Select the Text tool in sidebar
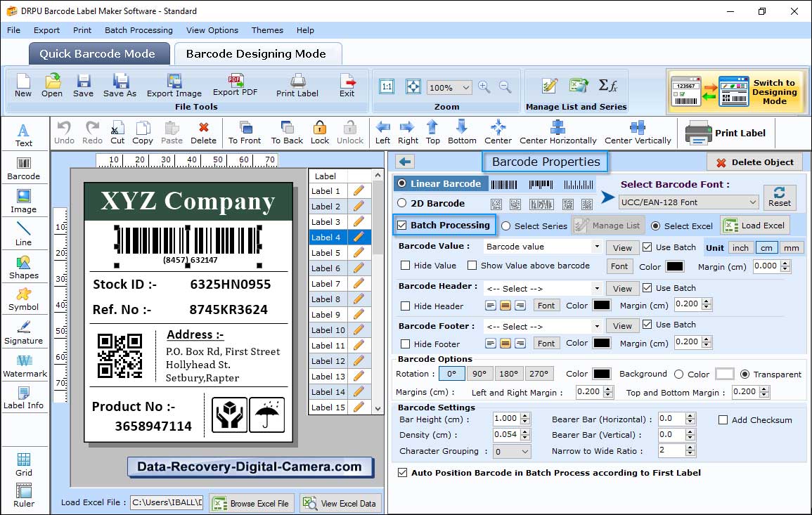 tap(24, 135)
